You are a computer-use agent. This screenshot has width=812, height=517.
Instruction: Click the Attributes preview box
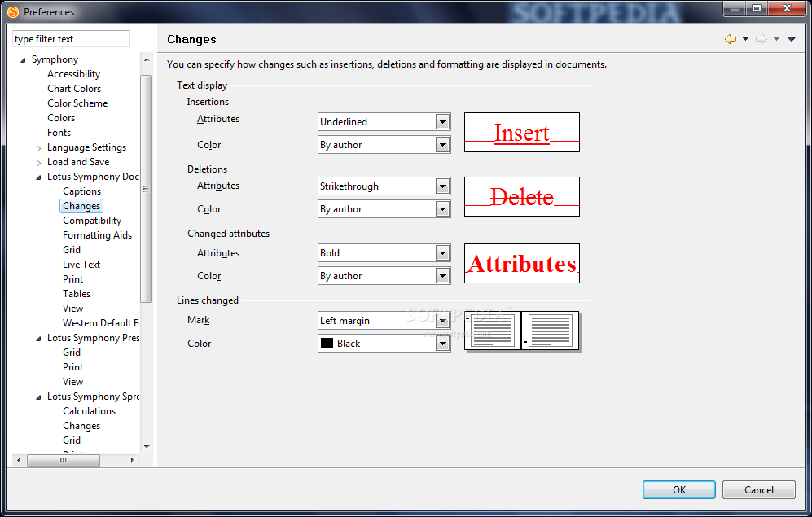tap(521, 264)
